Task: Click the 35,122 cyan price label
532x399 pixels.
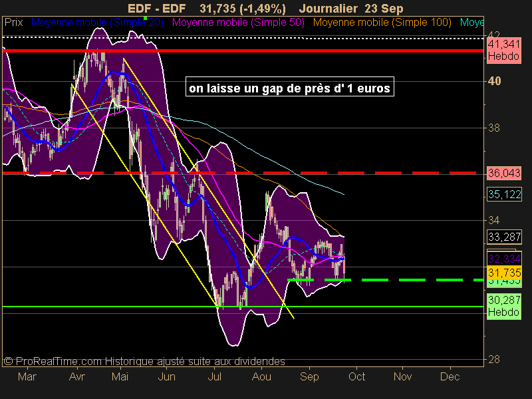Action: point(504,194)
